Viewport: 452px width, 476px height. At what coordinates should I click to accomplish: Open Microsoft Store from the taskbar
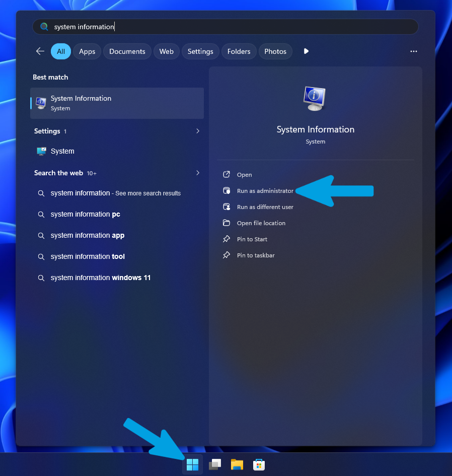coord(259,464)
